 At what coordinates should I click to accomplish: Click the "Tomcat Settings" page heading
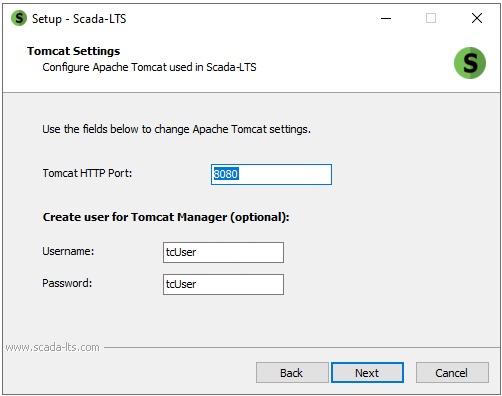click(74, 51)
